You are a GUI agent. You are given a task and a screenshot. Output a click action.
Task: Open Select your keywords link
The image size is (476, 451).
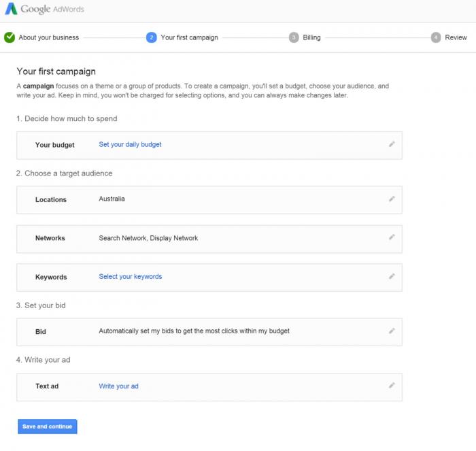(x=131, y=276)
